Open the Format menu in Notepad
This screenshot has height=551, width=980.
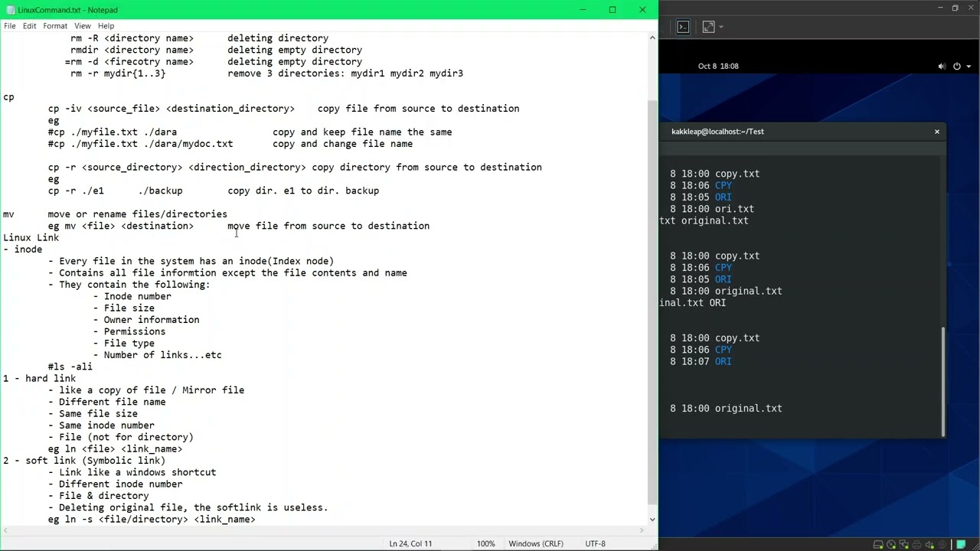click(x=55, y=26)
